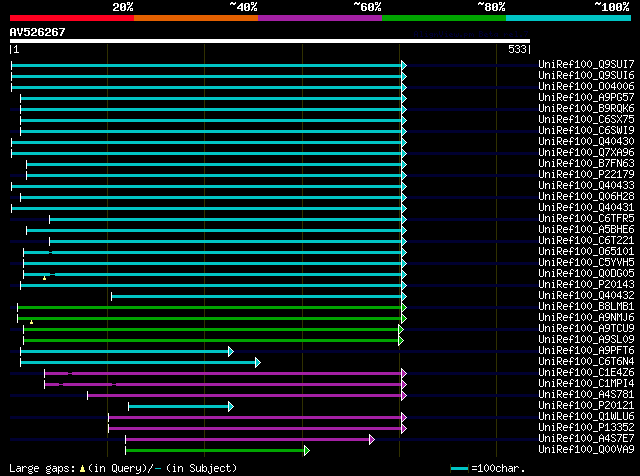Select the UniRef100_Q40430 hit

click(586, 141)
